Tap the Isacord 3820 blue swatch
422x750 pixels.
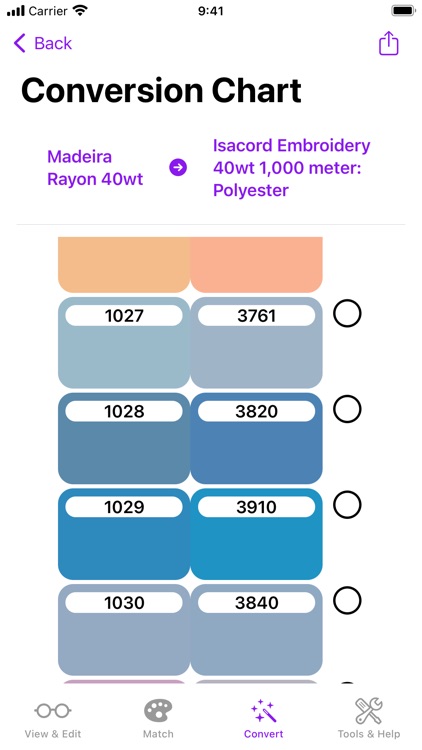coord(256,438)
